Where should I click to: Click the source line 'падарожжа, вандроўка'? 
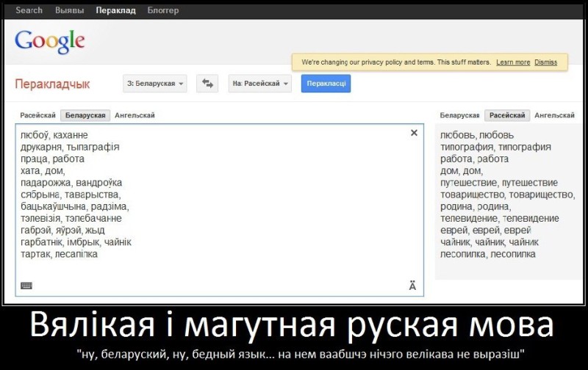tap(71, 183)
